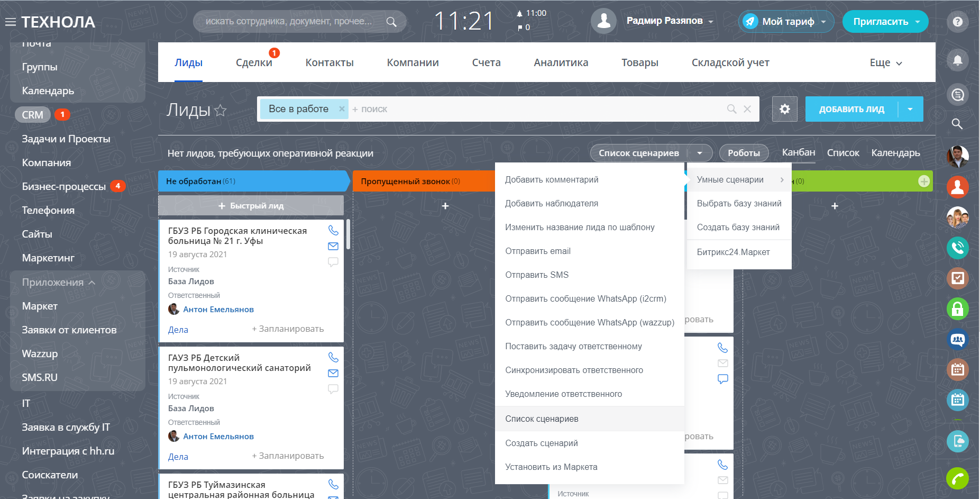This screenshot has width=980, height=499.
Task: Click the leads filter search input
Action: click(x=537, y=109)
